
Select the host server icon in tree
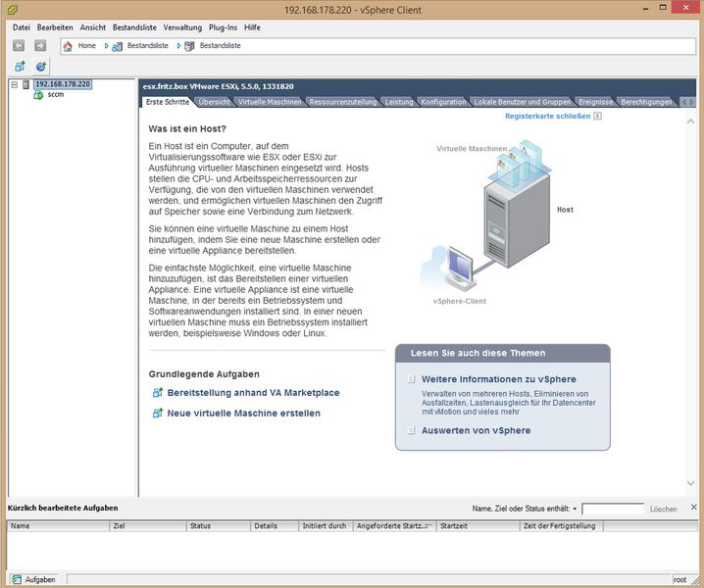tap(26, 84)
